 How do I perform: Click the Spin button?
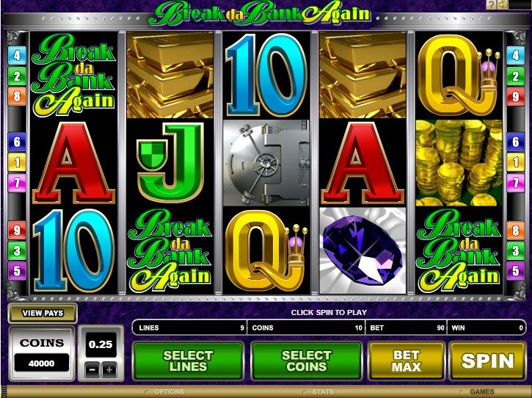[x=487, y=361]
